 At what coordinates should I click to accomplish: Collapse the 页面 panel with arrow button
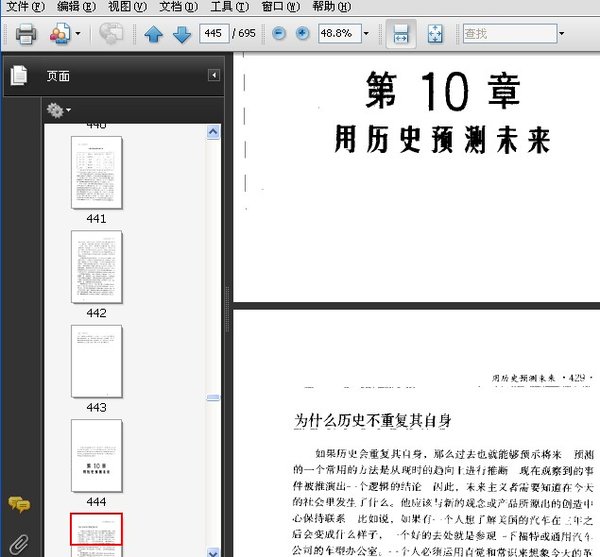click(214, 75)
